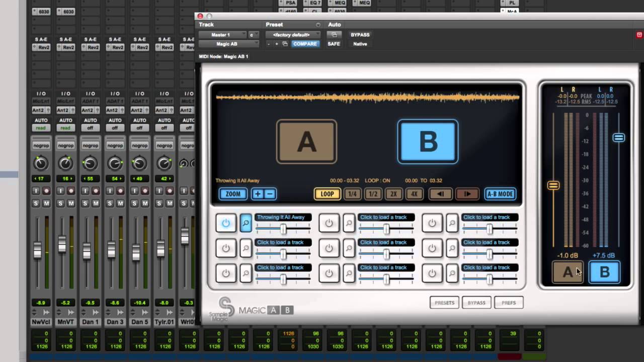This screenshot has height=362, width=644.
Task: Open the Master 1 track selector dropdown
Action: (222, 35)
